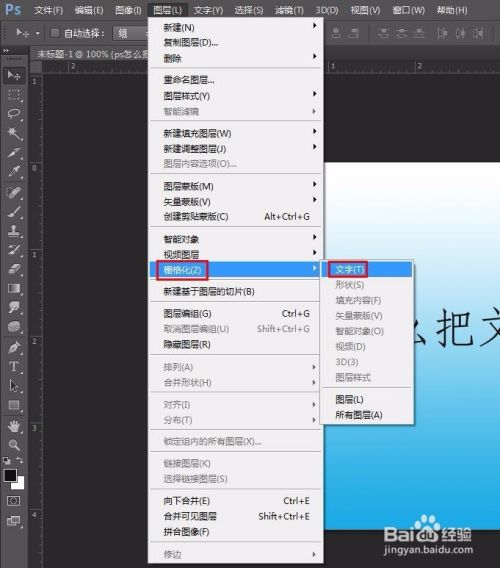Expand the 新建(N) submenu
This screenshot has height=568, width=500.
236,28
